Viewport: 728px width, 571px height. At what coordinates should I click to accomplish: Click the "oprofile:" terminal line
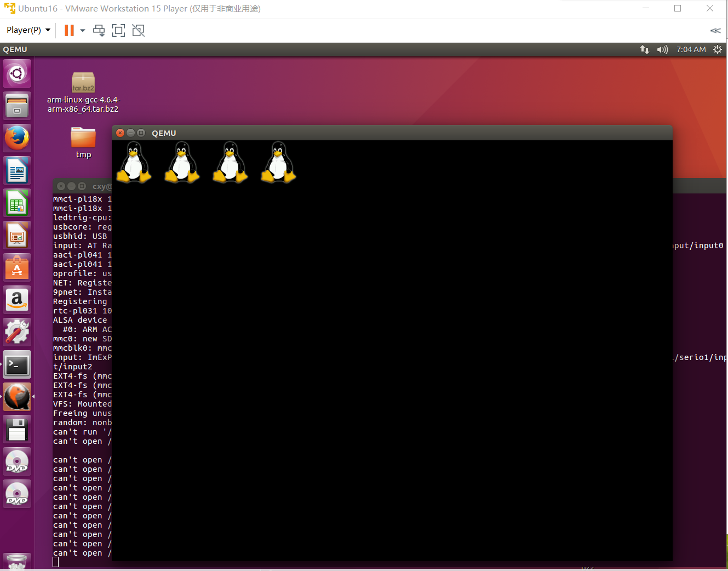click(82, 273)
